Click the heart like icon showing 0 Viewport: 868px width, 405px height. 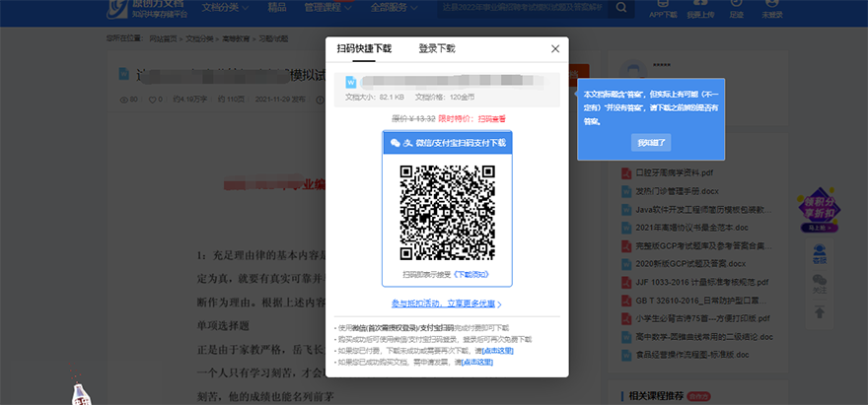coord(152,100)
